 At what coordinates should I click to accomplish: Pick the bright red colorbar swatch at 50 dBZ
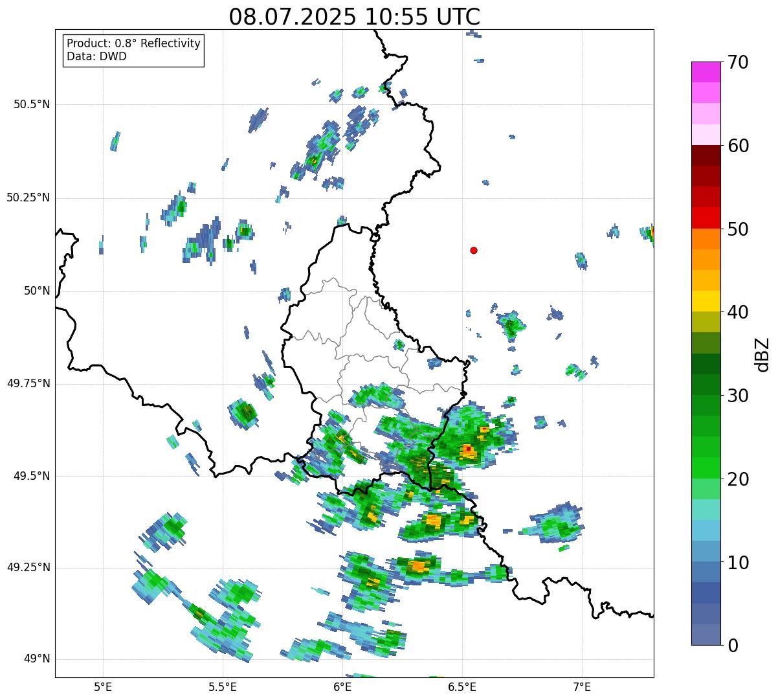(706, 218)
